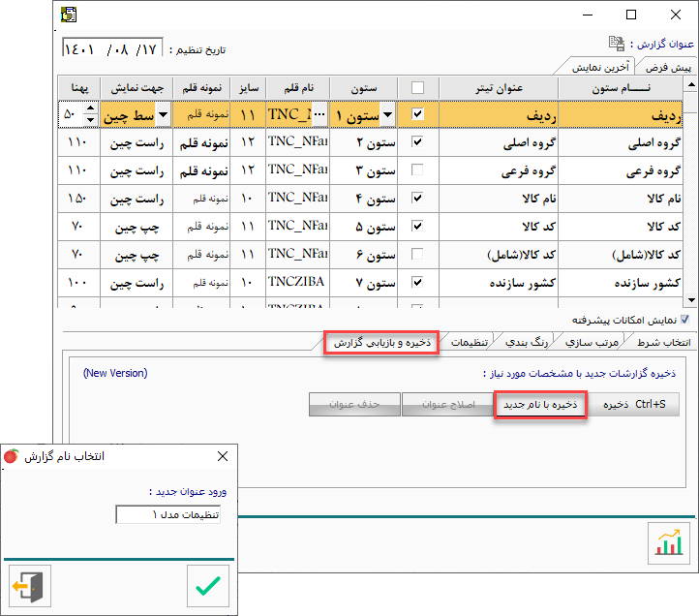The height and width of the screenshot is (616, 699).
Task: Click report title icon beside عنوان گزارش
Action: [617, 44]
